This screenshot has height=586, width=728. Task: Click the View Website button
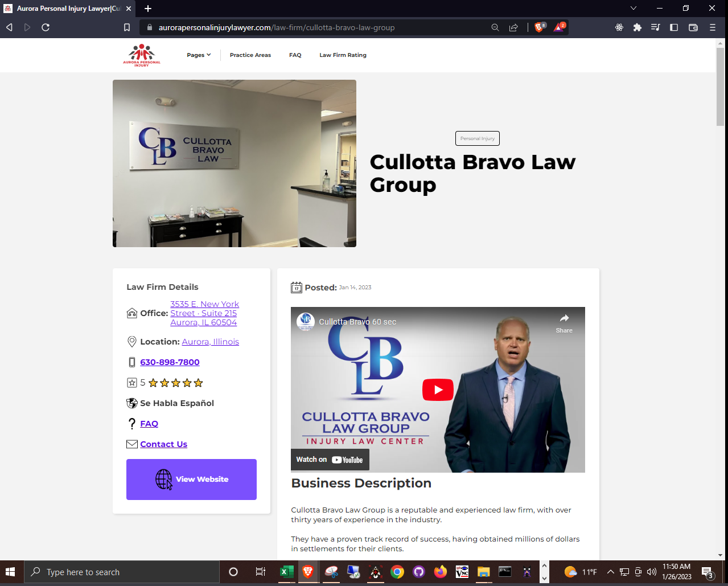click(191, 480)
